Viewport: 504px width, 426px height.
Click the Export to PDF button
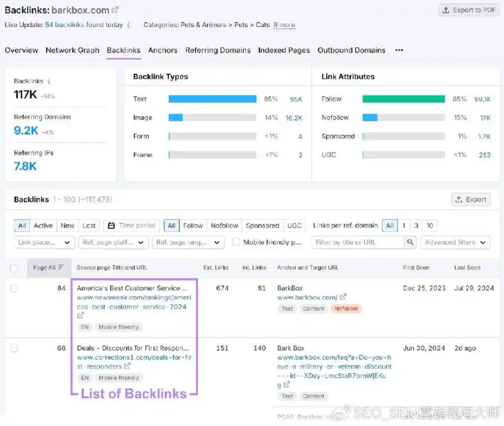pyautogui.click(x=469, y=10)
